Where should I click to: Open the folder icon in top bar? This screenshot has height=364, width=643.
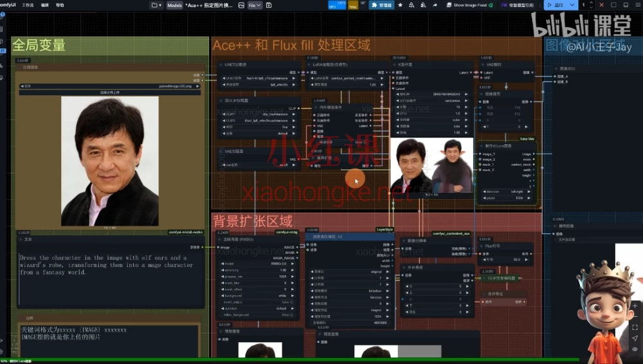tap(155, 5)
